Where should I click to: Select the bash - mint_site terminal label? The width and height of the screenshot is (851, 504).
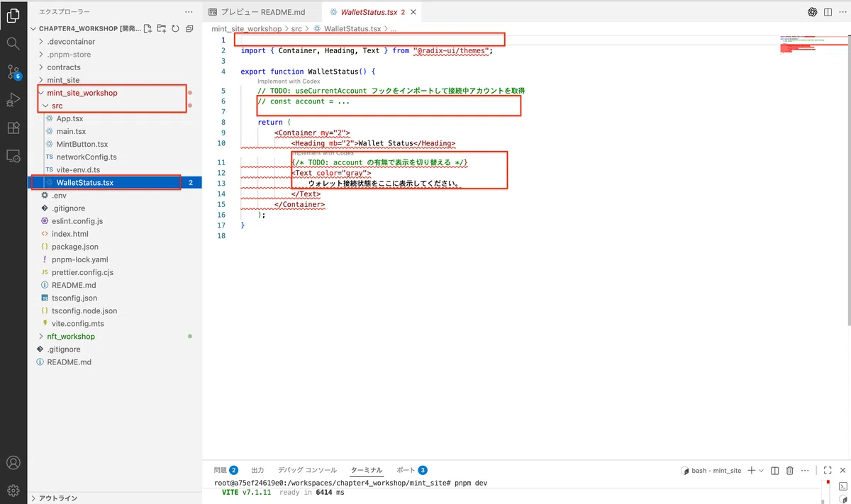point(711,470)
